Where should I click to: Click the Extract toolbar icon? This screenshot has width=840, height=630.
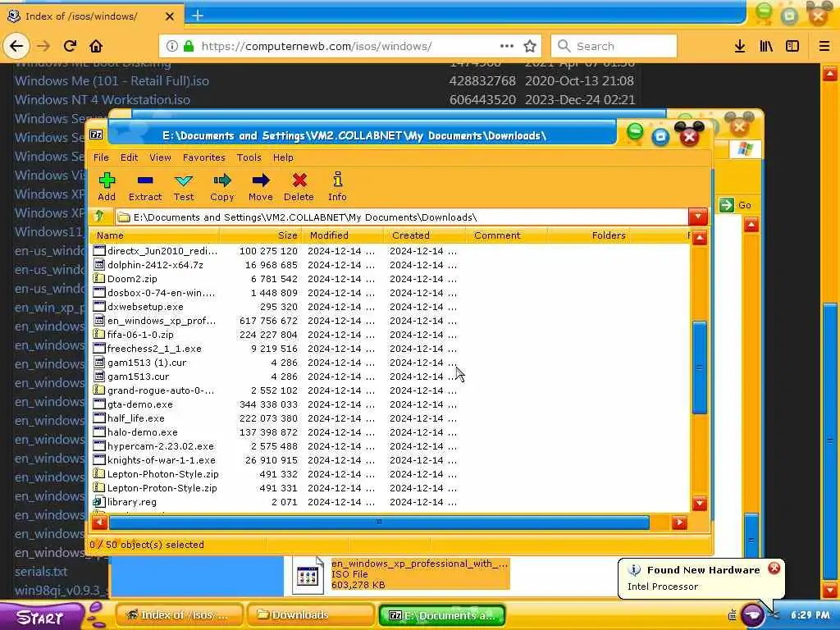coord(145,186)
